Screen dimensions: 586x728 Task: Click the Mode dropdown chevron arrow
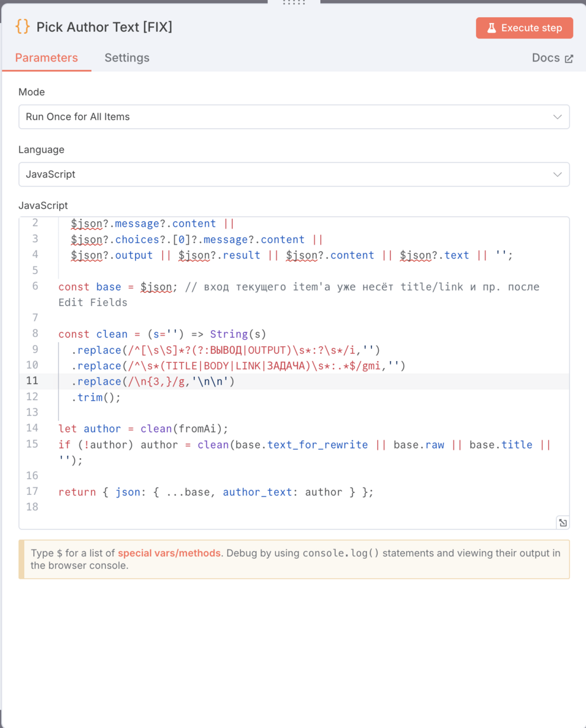click(557, 117)
